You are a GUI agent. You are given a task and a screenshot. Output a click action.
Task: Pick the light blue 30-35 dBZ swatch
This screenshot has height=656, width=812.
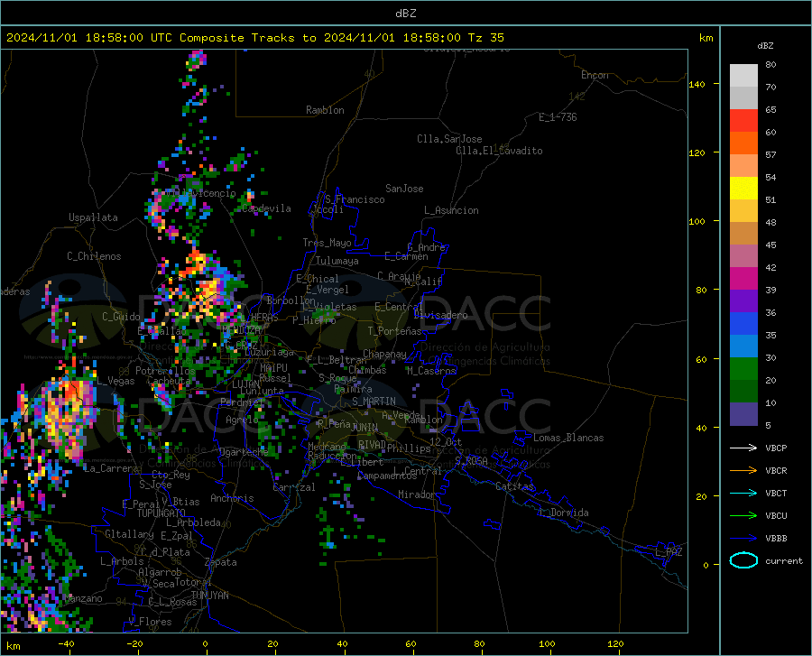click(743, 346)
